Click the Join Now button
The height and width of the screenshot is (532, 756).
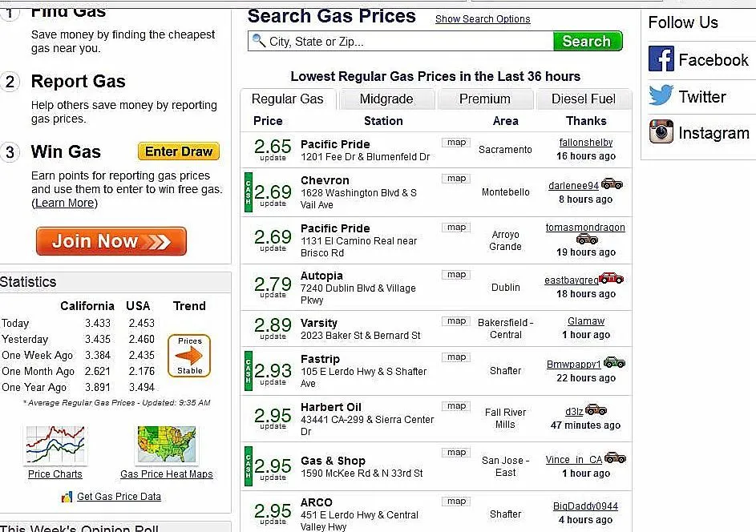(x=111, y=241)
